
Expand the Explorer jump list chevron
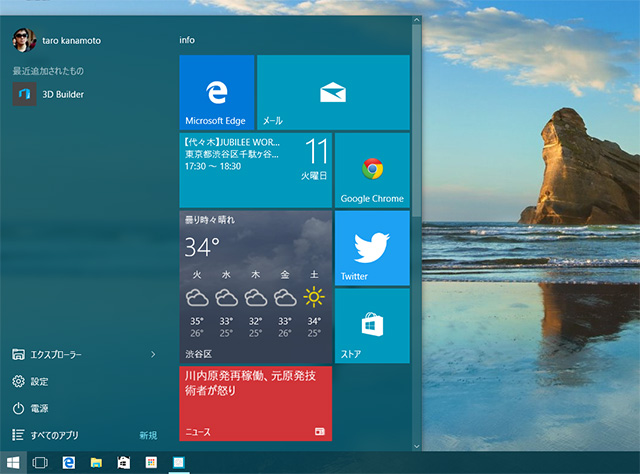(153, 354)
